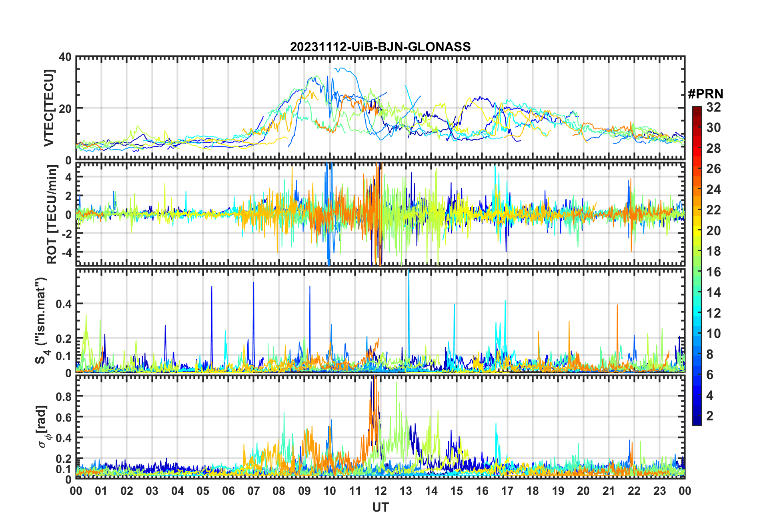This screenshot has width=761, height=532.
Task: Click colorbar tick label 6
Action: 710,375
